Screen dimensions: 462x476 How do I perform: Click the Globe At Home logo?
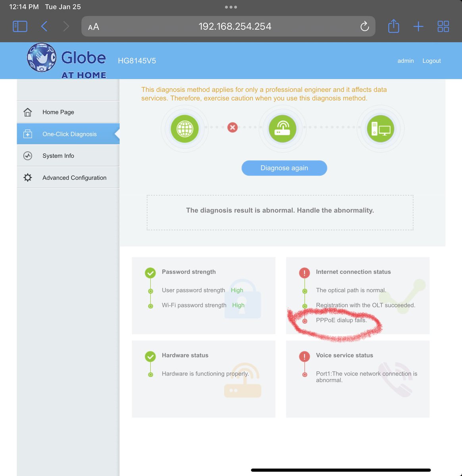tap(67, 61)
